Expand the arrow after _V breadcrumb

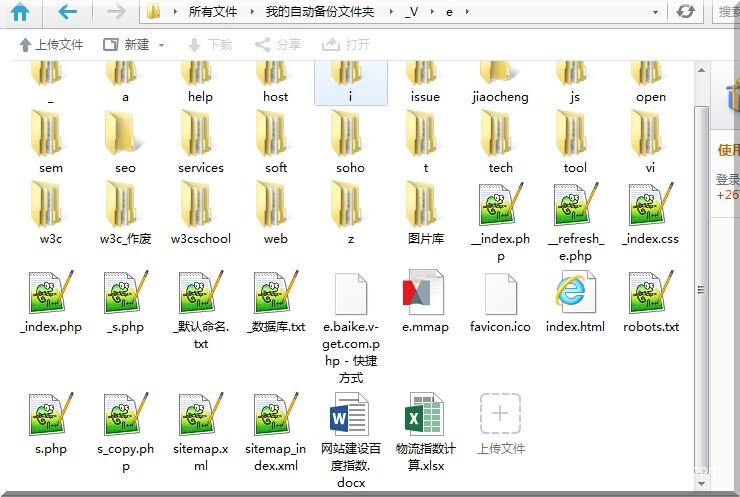pos(432,12)
